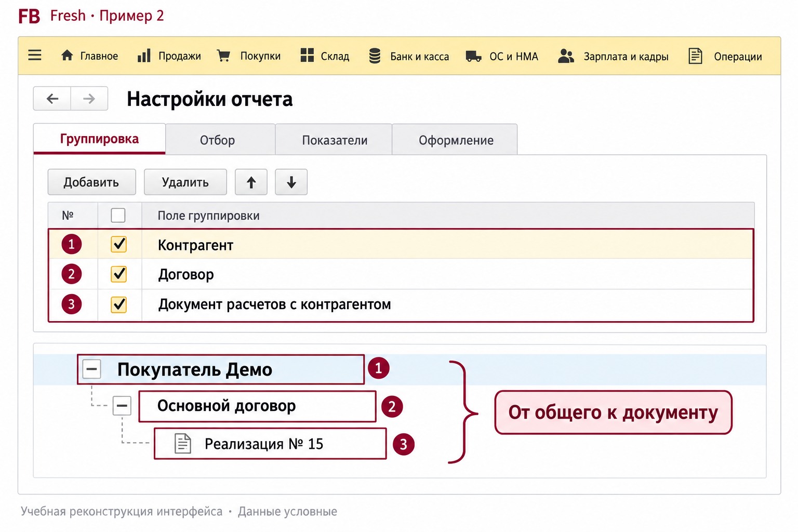Click the Добавить button

(x=91, y=182)
